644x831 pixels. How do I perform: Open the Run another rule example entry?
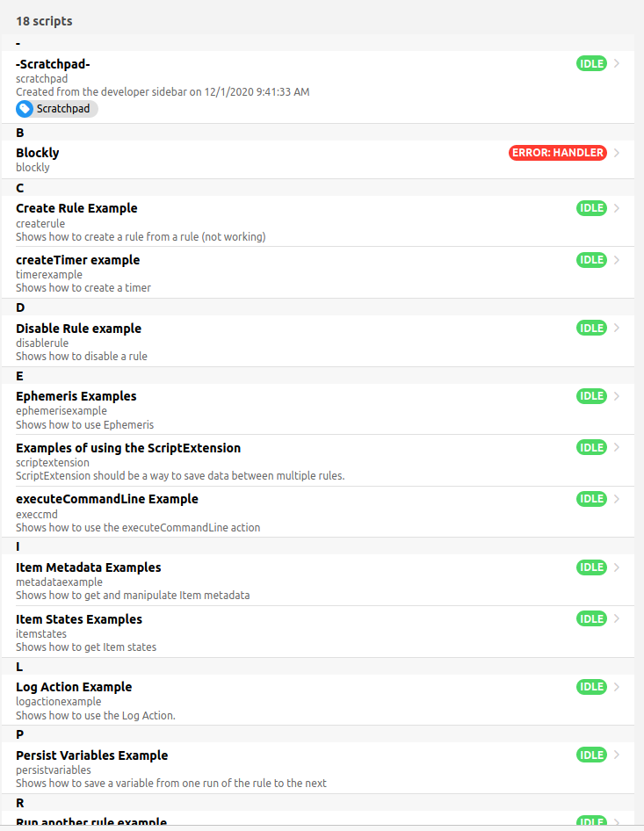[91, 822]
